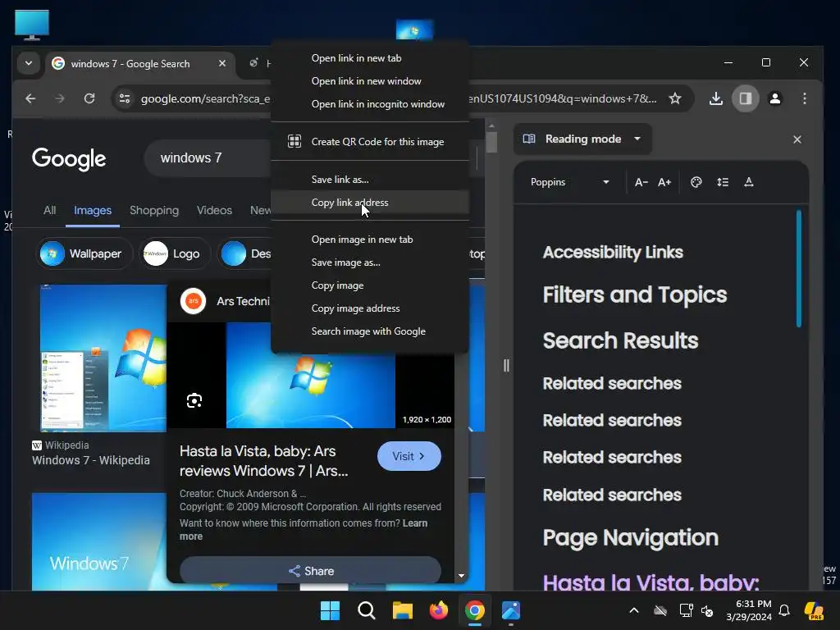The image size is (840, 630).
Task: Click the Share button
Action: point(311,571)
